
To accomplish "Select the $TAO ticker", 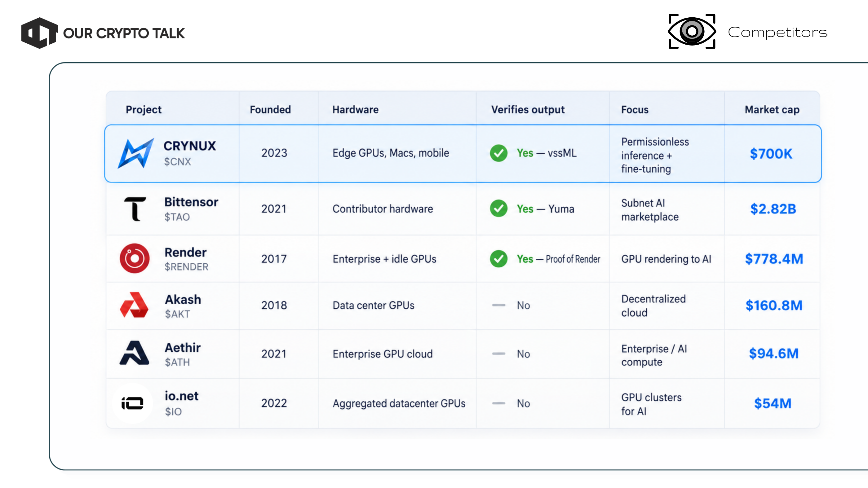I will tap(177, 217).
